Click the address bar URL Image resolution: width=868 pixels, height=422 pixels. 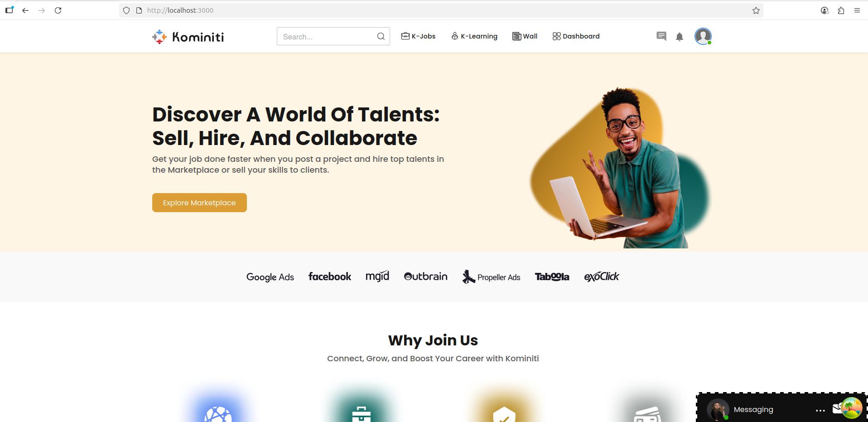tap(180, 10)
